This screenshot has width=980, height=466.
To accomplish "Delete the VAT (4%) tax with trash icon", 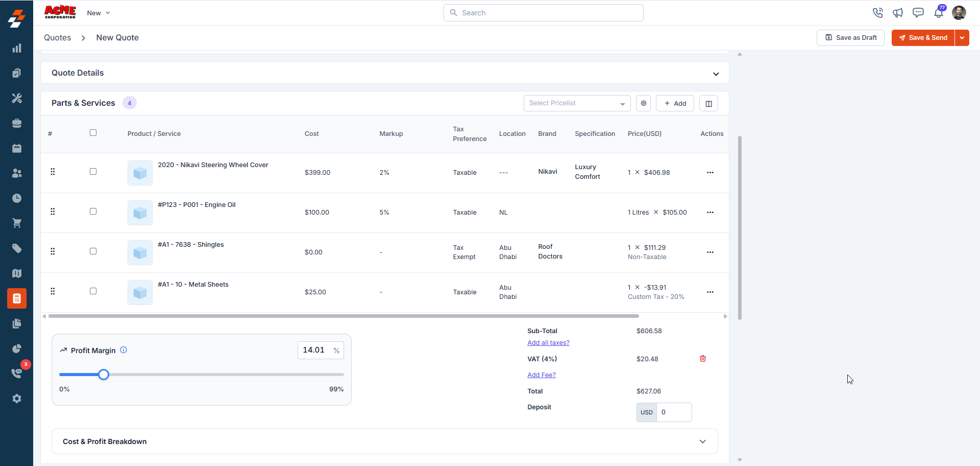I will point(703,359).
